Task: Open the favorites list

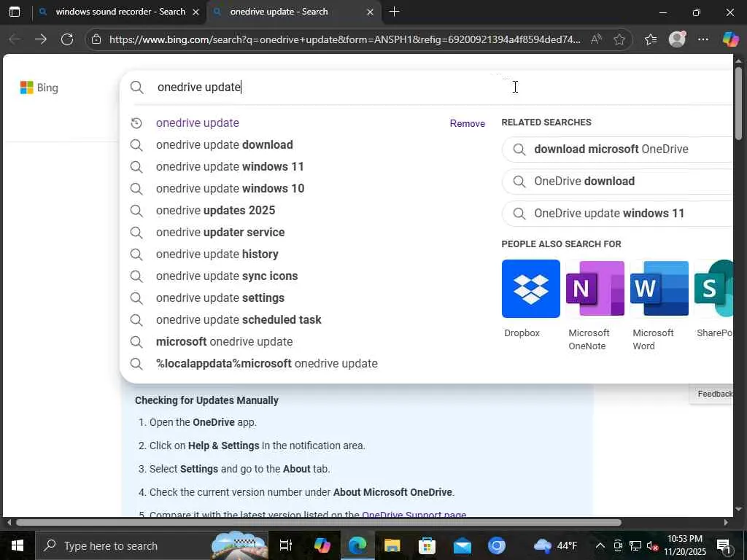Action: (651, 39)
